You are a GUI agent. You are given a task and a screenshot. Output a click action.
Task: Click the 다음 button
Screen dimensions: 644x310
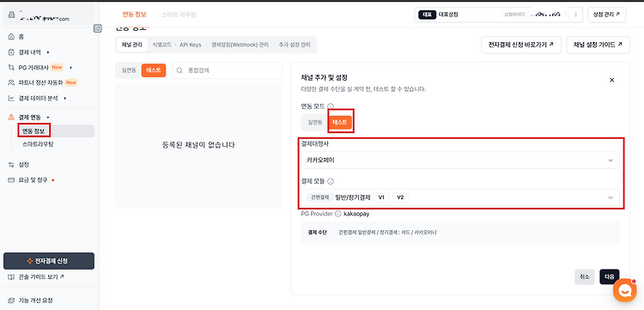pyautogui.click(x=609, y=277)
